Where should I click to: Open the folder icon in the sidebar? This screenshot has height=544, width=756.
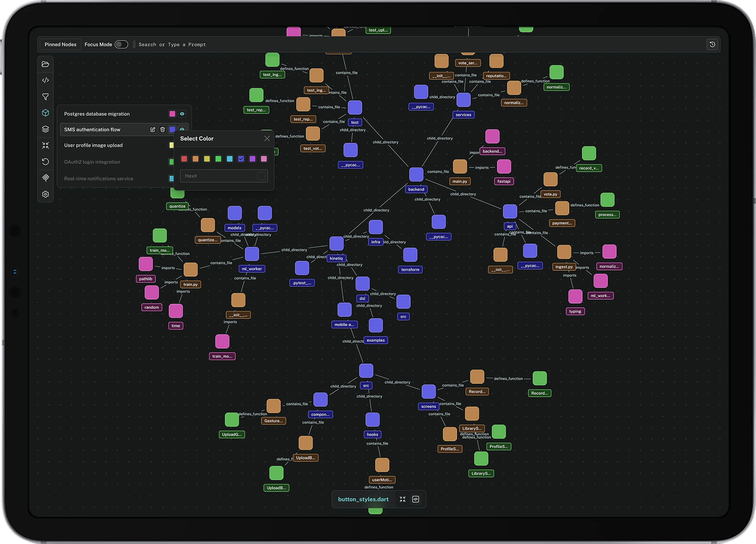[x=45, y=64]
